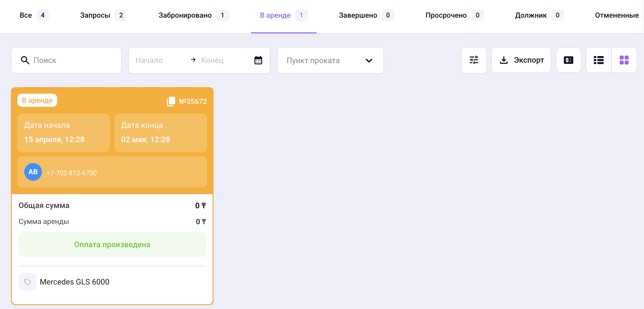Click the download icon in the Export button
This screenshot has width=644, height=309.
[x=504, y=60]
